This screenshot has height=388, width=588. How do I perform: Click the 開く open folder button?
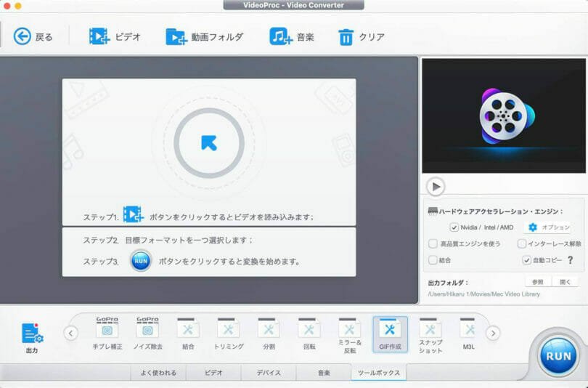click(565, 282)
